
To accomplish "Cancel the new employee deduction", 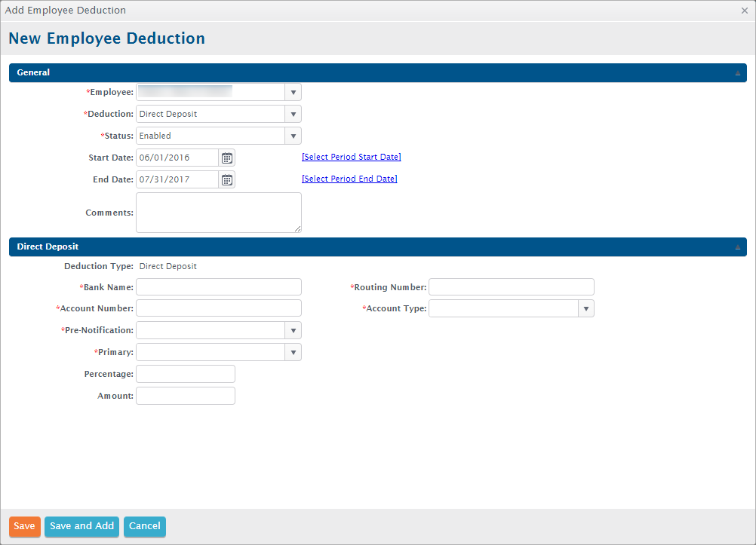I will 144,526.
